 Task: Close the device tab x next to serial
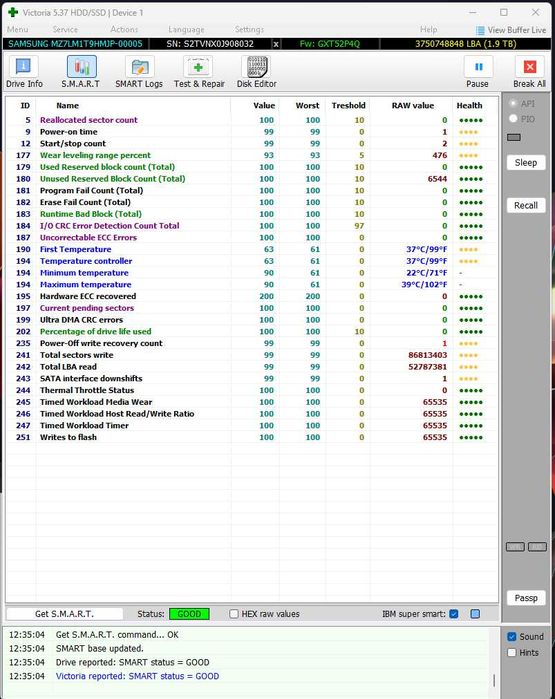(276, 44)
